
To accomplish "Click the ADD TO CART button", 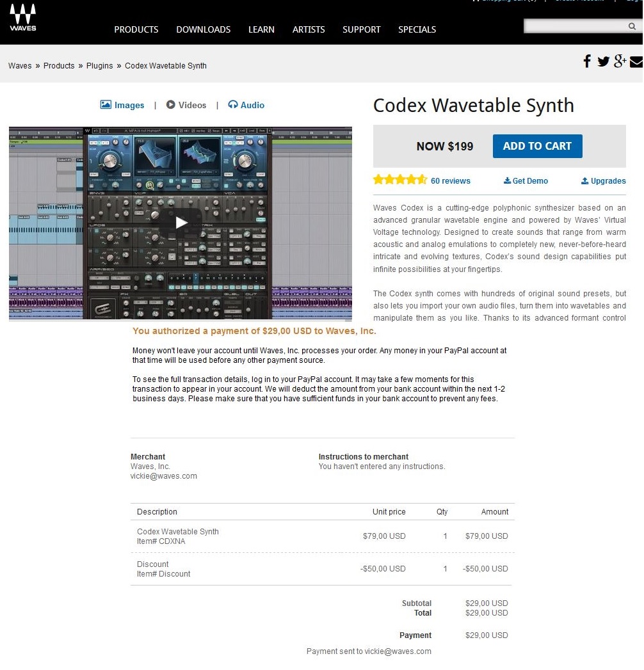I will [537, 146].
